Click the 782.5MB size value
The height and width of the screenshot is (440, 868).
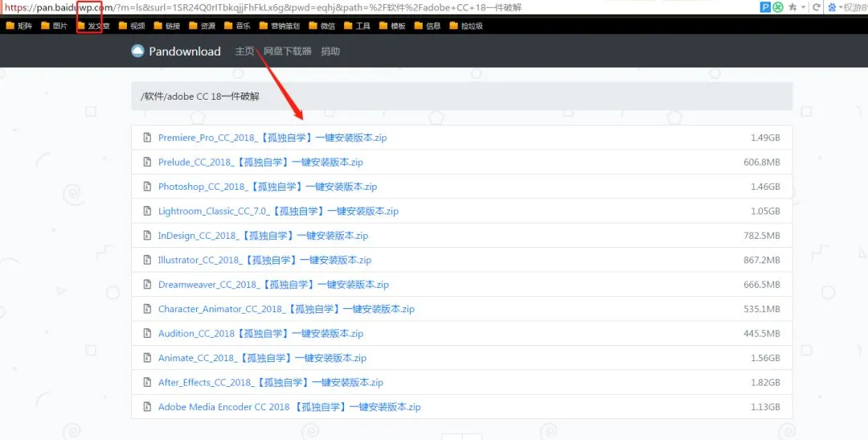pos(762,236)
